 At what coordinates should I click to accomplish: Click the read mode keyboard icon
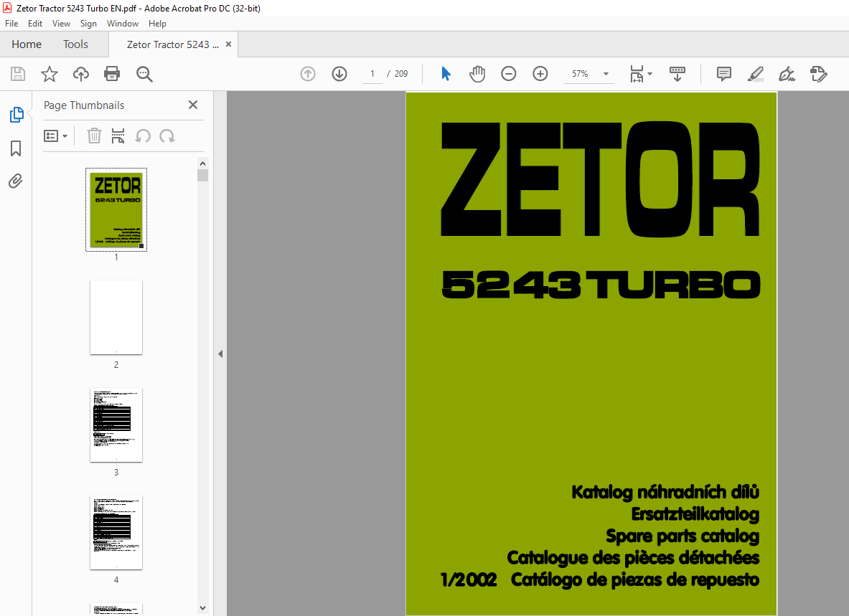677,74
